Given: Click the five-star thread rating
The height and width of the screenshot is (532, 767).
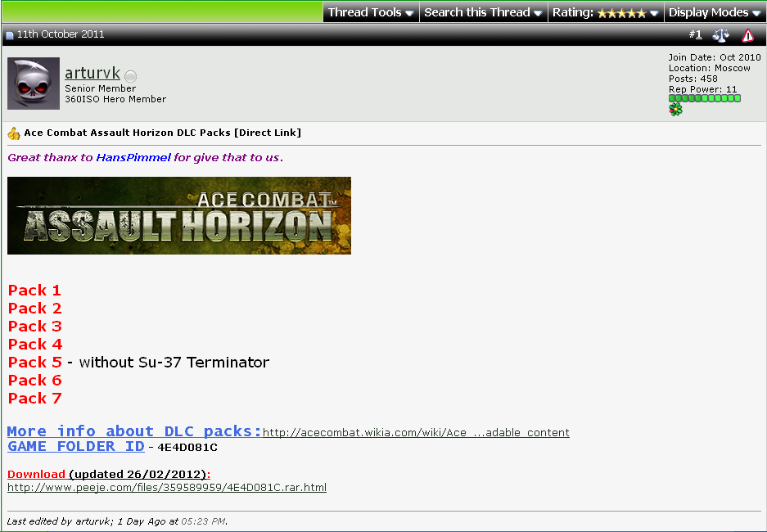Looking at the screenshot, I should (622, 13).
